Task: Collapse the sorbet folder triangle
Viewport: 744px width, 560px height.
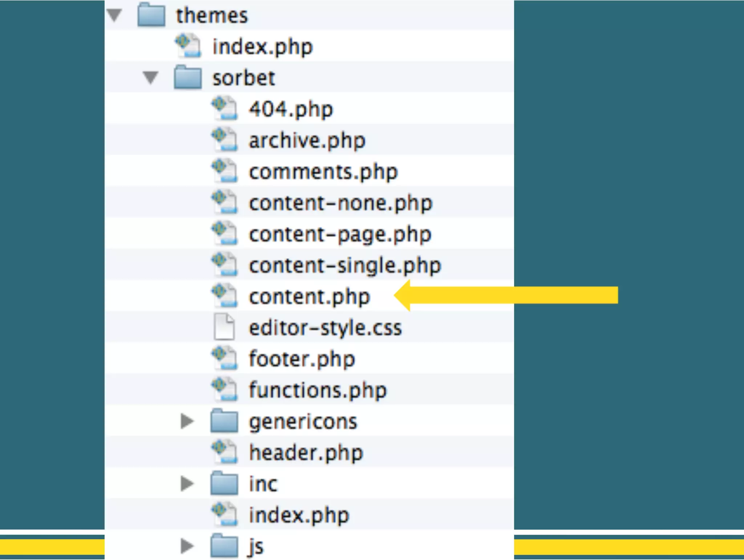Action: 150,77
